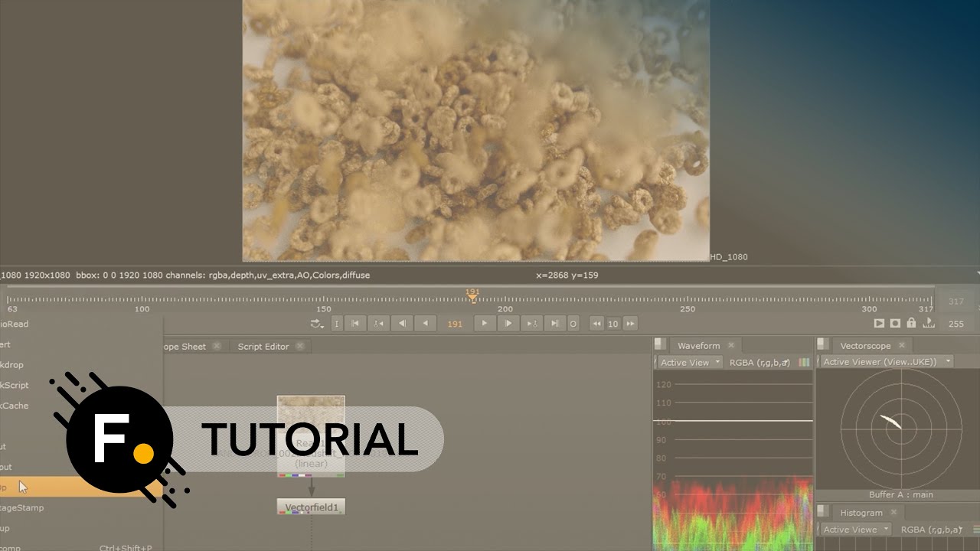
Task: Close the Vectorscope tab
Action: pos(902,345)
